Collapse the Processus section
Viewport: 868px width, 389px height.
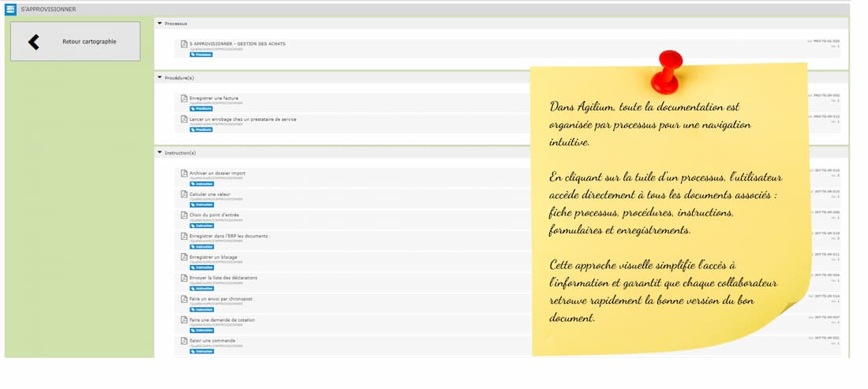(x=159, y=24)
